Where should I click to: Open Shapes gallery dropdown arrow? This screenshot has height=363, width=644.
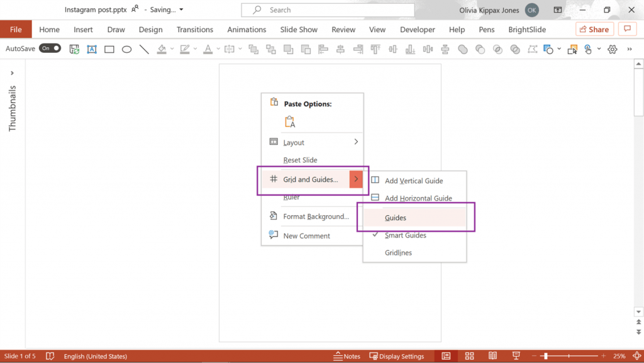[559, 49]
